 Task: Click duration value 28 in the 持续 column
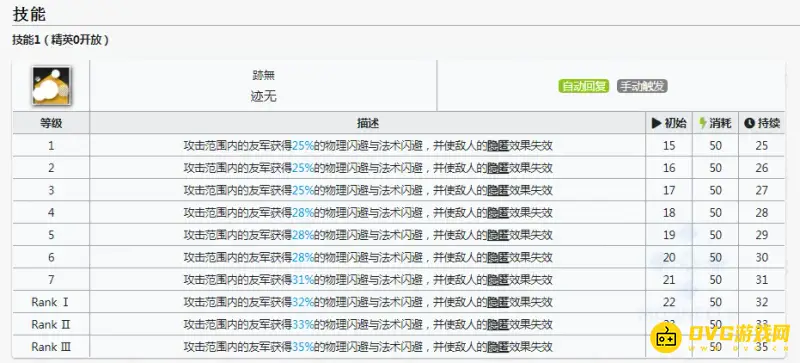pos(762,213)
